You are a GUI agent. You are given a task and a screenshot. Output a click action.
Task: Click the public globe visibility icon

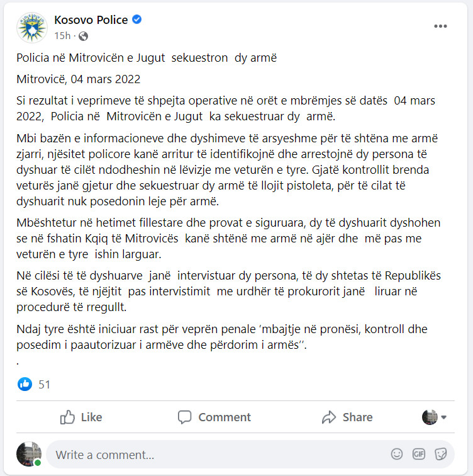coord(83,36)
